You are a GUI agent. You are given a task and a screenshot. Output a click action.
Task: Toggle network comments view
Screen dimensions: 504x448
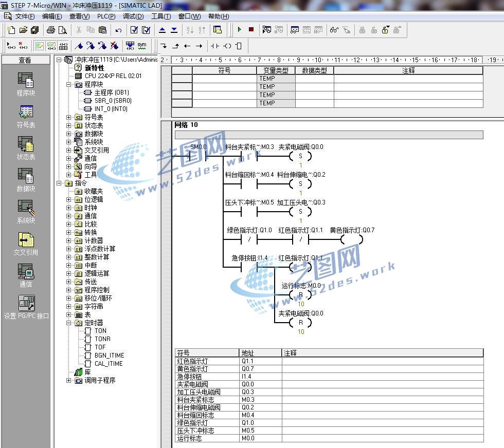51,46
